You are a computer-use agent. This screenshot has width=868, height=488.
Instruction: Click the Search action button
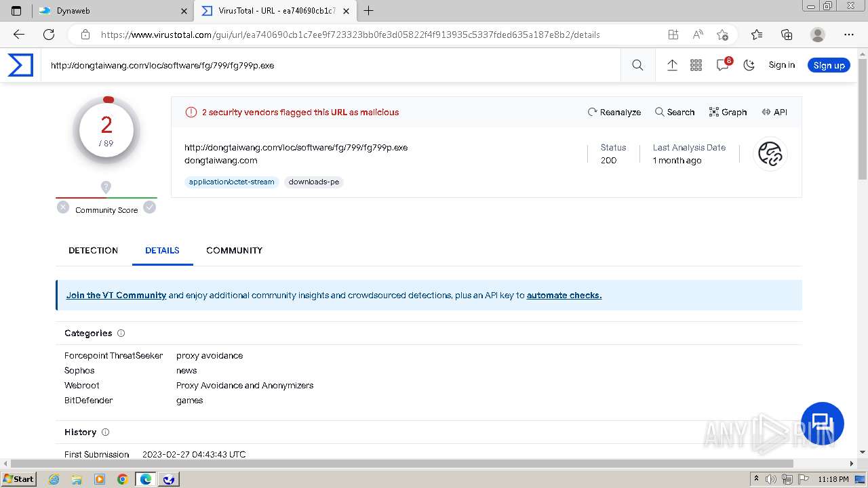click(x=675, y=112)
